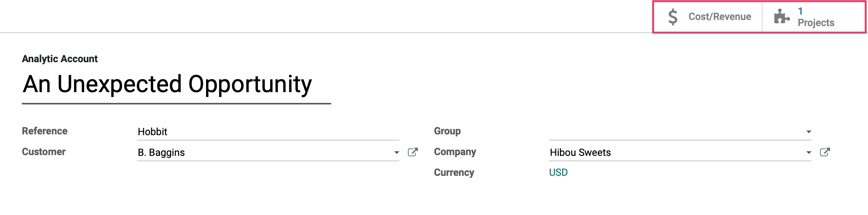Click into the Reference field containing Hobbit

coord(268,132)
